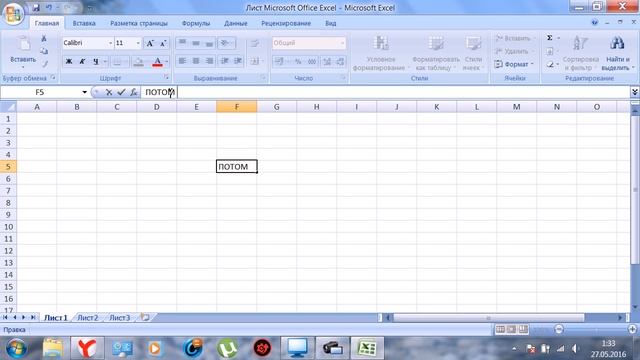640x360 pixels.
Task: Select column F header
Action: point(237,107)
